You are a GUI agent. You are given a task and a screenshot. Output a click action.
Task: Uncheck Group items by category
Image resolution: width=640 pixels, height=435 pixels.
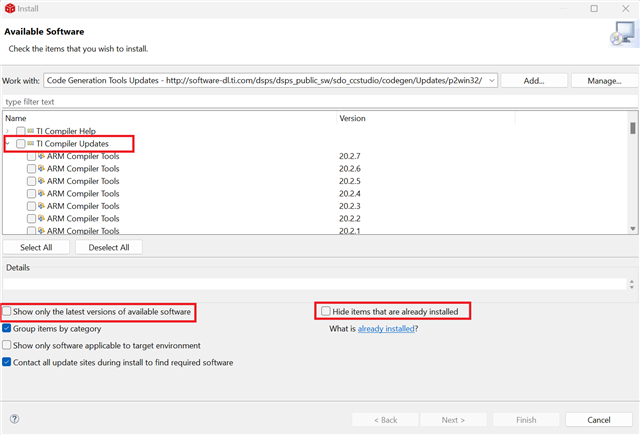pyautogui.click(x=7, y=328)
